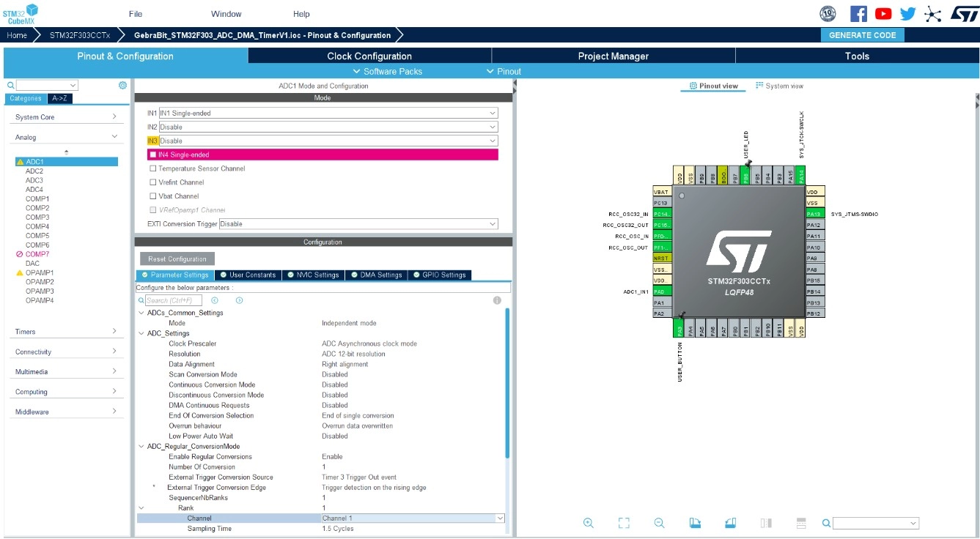Click the PA0 pin on the chip
Viewport: 980px width, 539px height.
click(x=662, y=291)
